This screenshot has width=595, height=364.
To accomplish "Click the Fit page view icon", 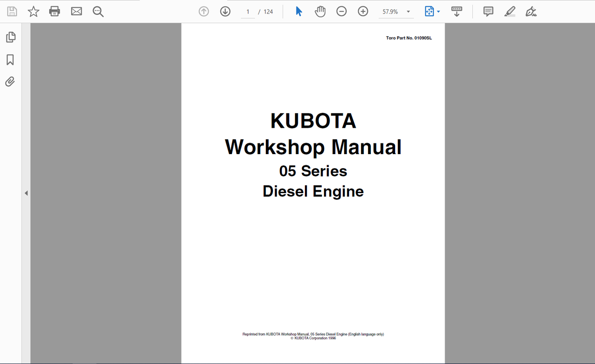I will 429,12.
